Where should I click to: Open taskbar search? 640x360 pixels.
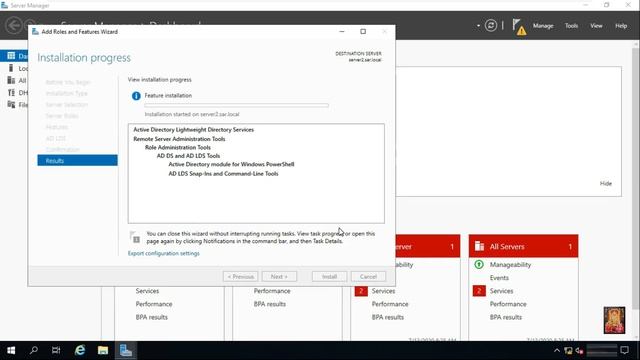pos(34,350)
